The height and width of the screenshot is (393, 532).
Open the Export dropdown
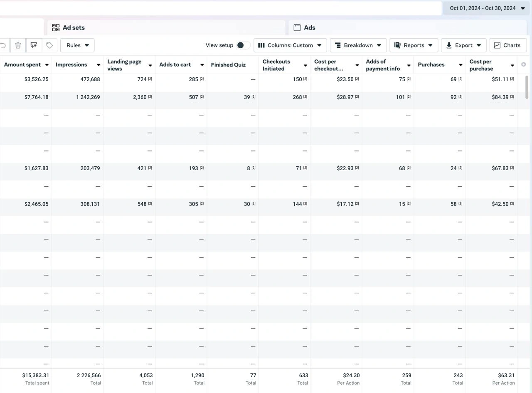click(x=463, y=45)
